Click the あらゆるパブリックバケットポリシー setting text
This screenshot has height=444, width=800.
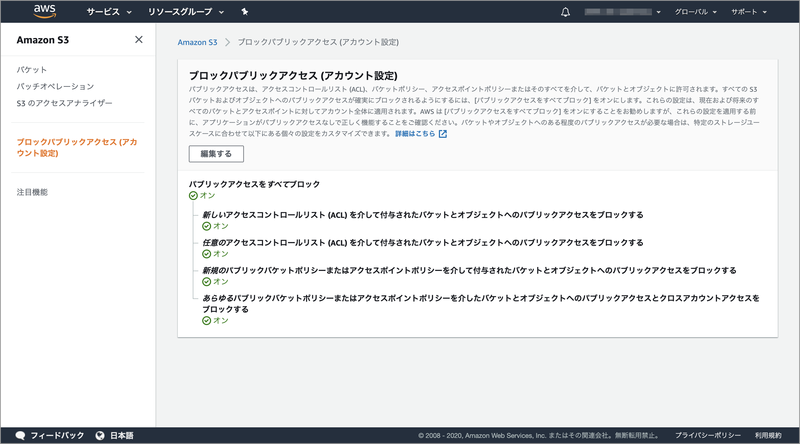[x=481, y=304]
